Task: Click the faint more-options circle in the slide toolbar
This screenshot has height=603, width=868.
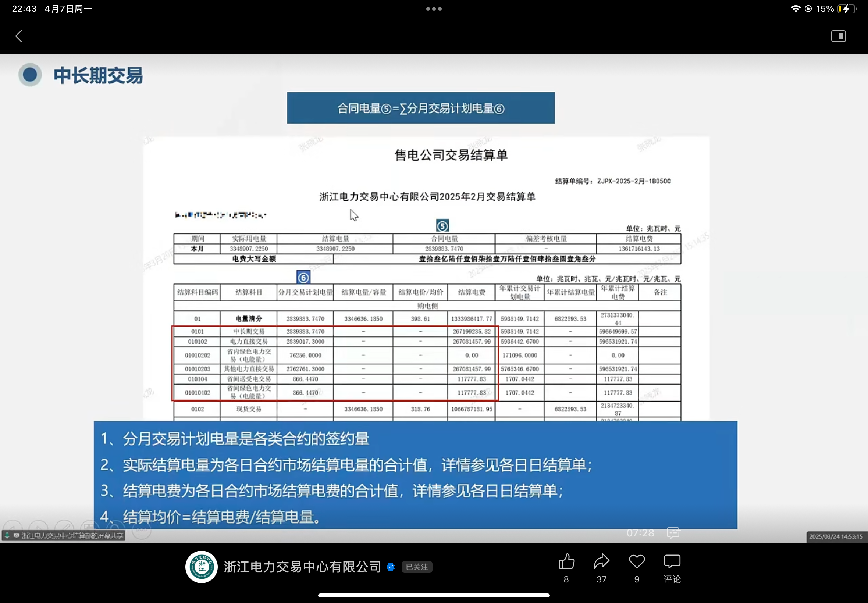Action: 142,530
